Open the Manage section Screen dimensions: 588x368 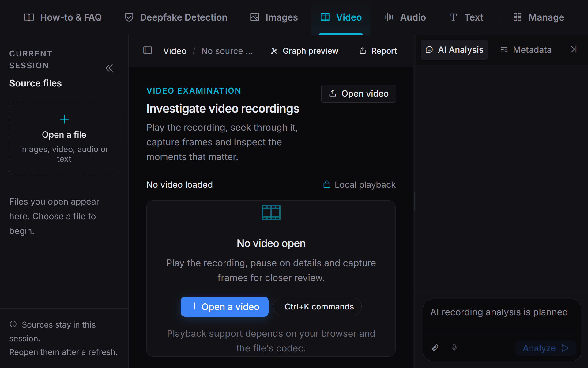click(539, 17)
